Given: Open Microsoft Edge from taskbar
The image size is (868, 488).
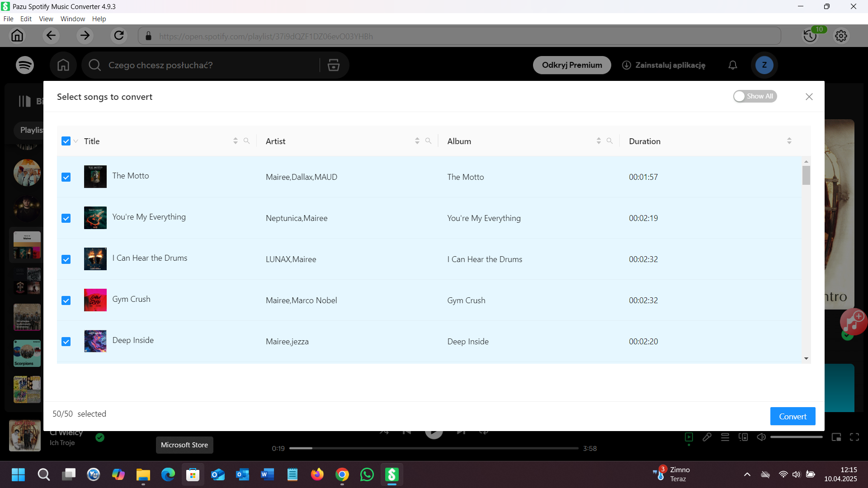Looking at the screenshot, I should 168,475.
